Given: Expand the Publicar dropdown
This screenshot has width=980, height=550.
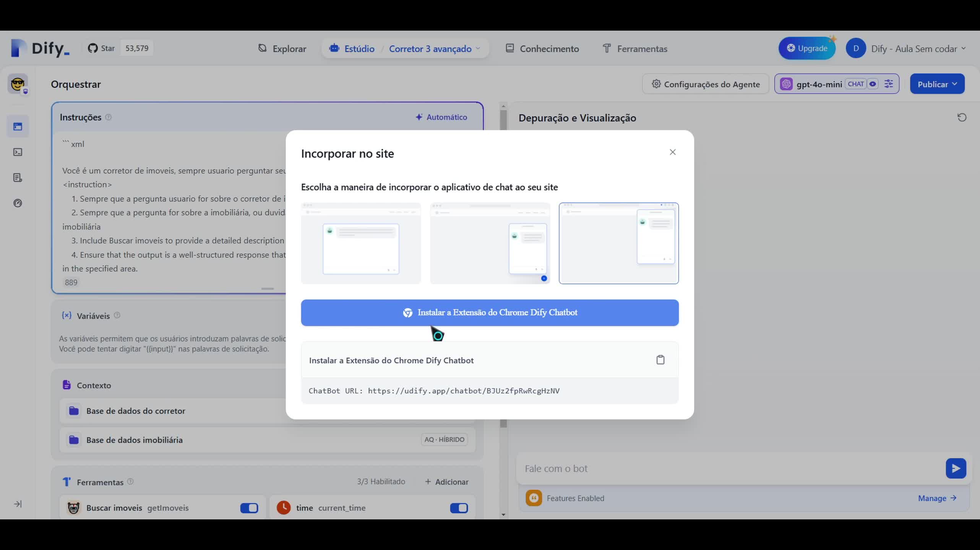Looking at the screenshot, I should click(x=937, y=84).
